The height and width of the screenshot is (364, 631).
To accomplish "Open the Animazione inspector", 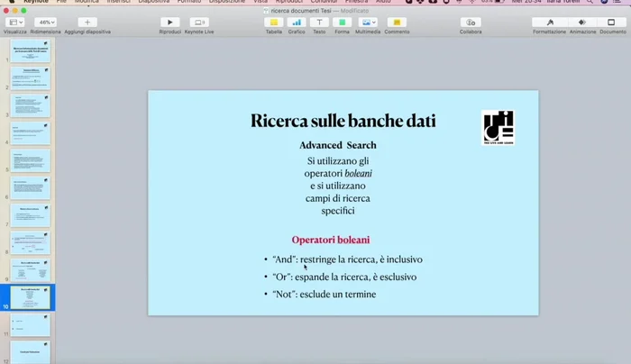I will point(582,23).
